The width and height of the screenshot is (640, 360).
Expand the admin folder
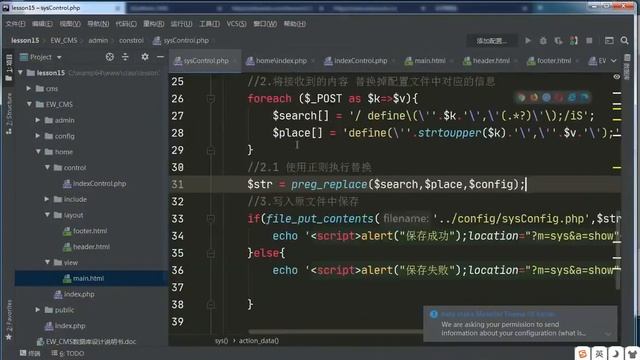click(x=38, y=120)
